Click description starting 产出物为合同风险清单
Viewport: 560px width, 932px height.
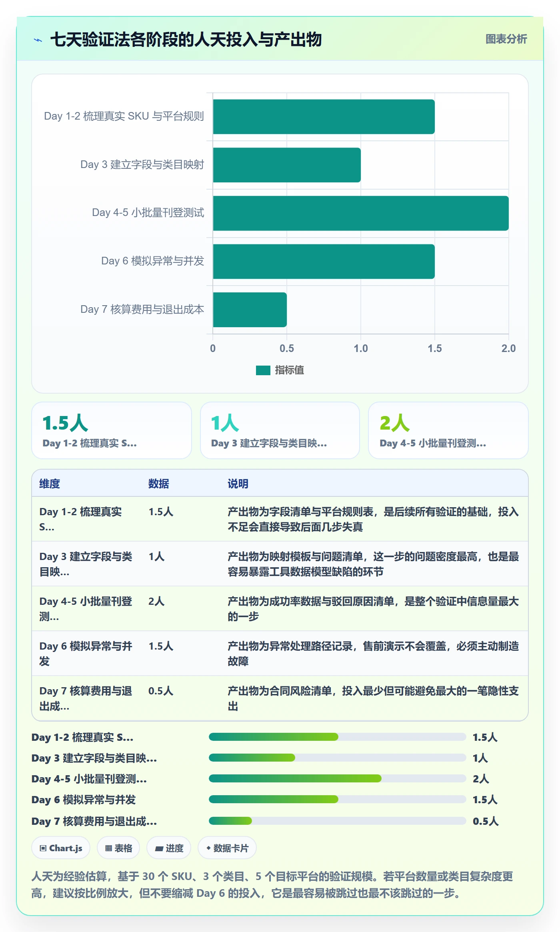[373, 698]
